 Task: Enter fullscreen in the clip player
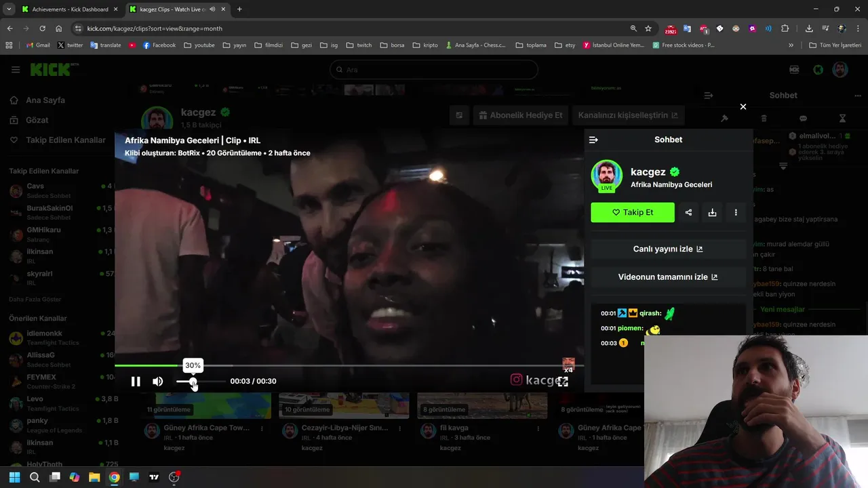click(563, 382)
